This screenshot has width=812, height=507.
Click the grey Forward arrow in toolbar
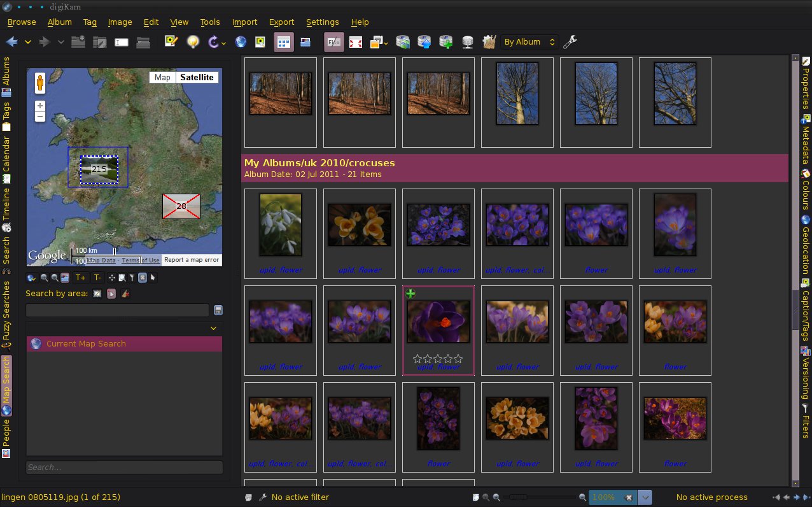tap(45, 42)
